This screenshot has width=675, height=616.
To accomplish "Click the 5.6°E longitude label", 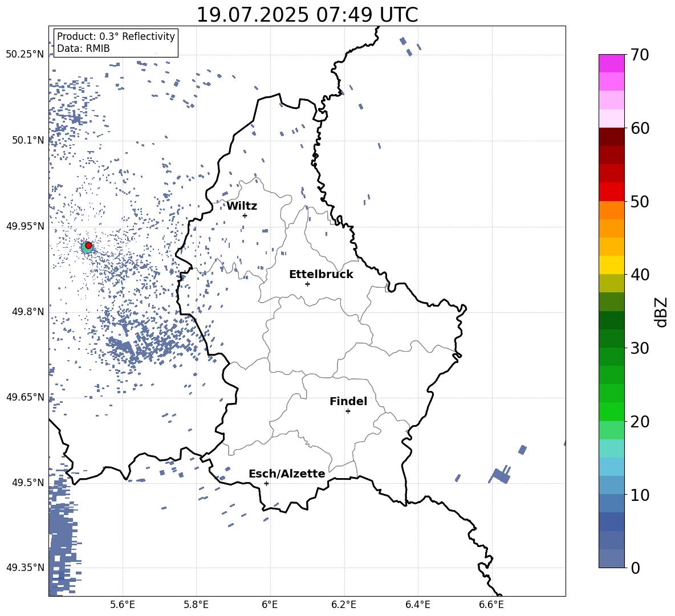I will tap(123, 605).
